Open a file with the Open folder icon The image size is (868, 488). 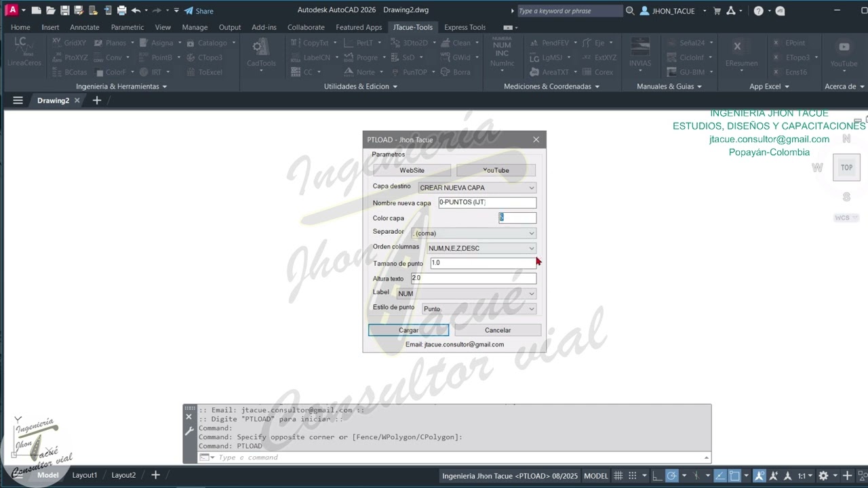tap(51, 10)
